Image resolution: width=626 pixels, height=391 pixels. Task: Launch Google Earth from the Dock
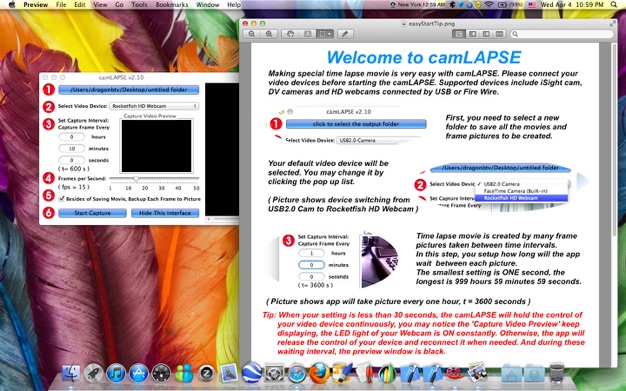coord(252,373)
